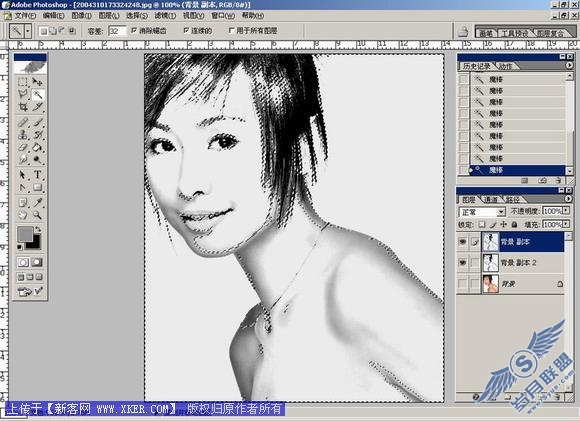Toggle lock transparent pixels
580x421 pixels.
coord(482,224)
